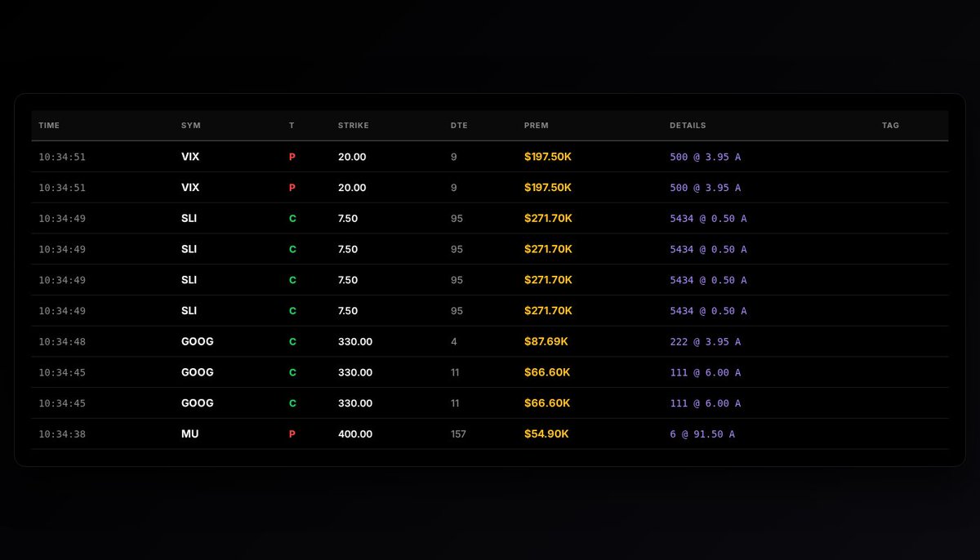Click the red P badge on the VIX row

[292, 156]
